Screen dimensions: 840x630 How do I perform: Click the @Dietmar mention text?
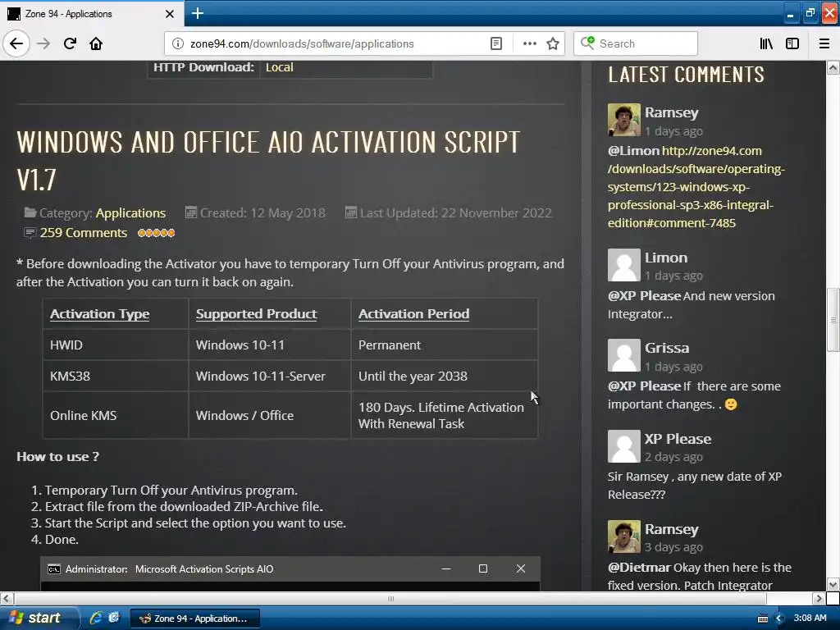click(x=638, y=568)
